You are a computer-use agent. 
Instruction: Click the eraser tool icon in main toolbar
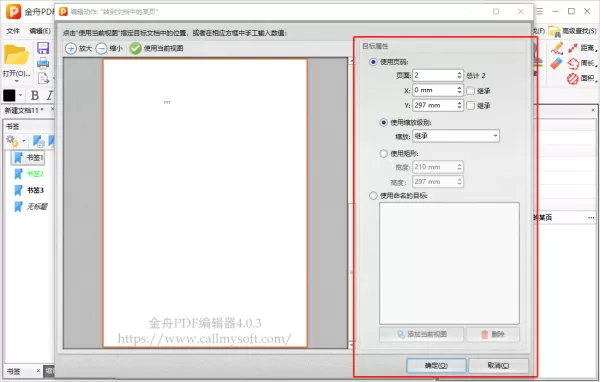click(556, 63)
